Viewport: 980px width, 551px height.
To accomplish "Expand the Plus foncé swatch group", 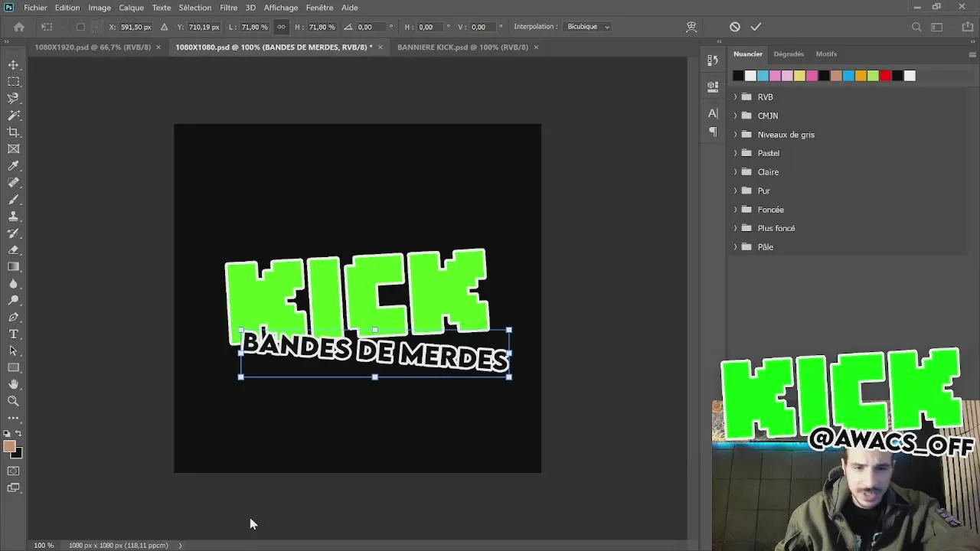I will tap(736, 228).
